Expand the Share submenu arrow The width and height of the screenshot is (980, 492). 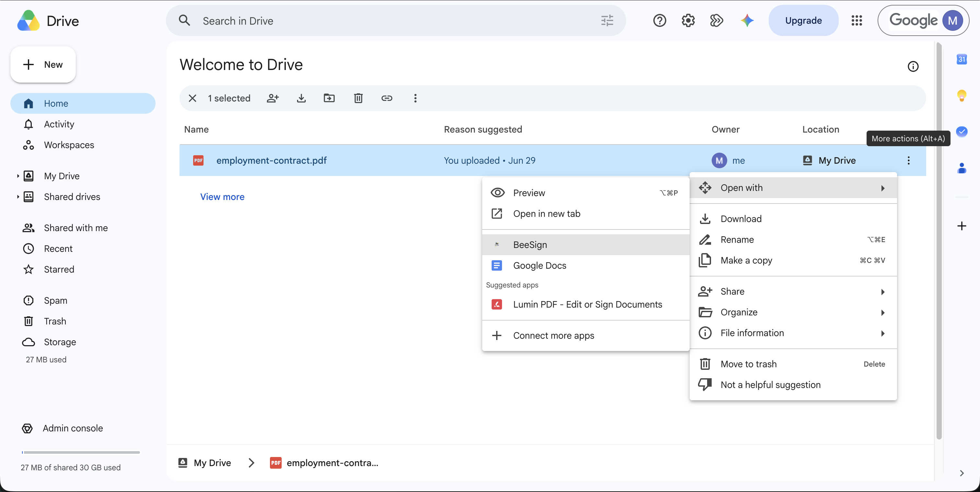tap(882, 292)
